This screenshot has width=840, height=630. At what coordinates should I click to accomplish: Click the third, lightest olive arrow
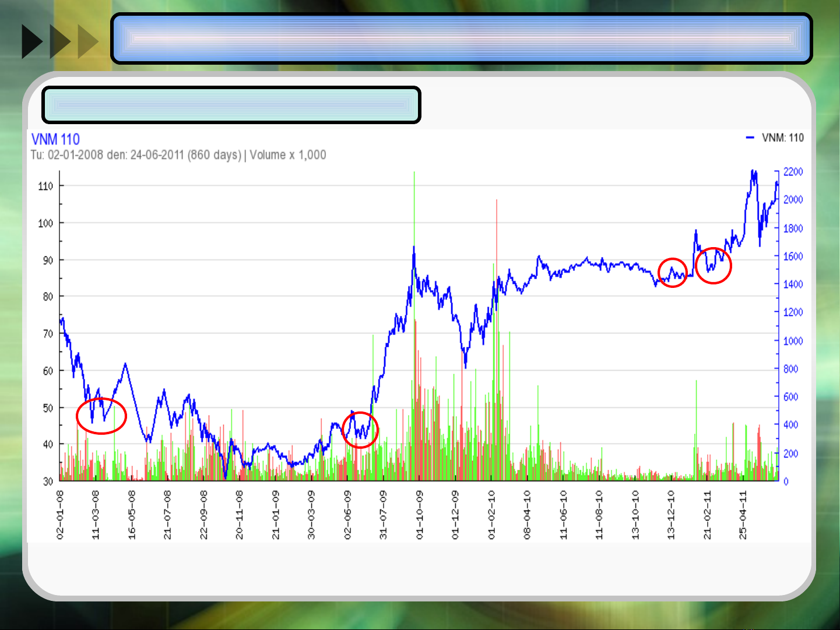pos(87,41)
